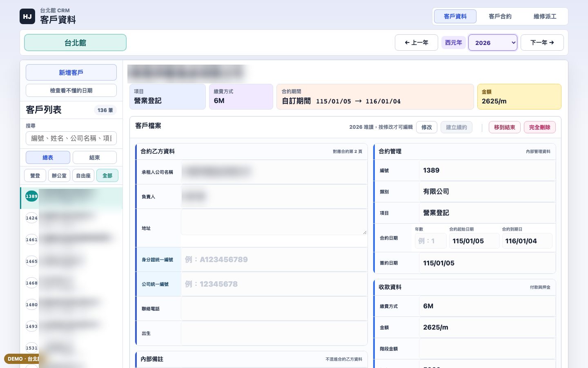Click the HJ logo icon
Viewport: 588px width, 368px height.
click(27, 16)
